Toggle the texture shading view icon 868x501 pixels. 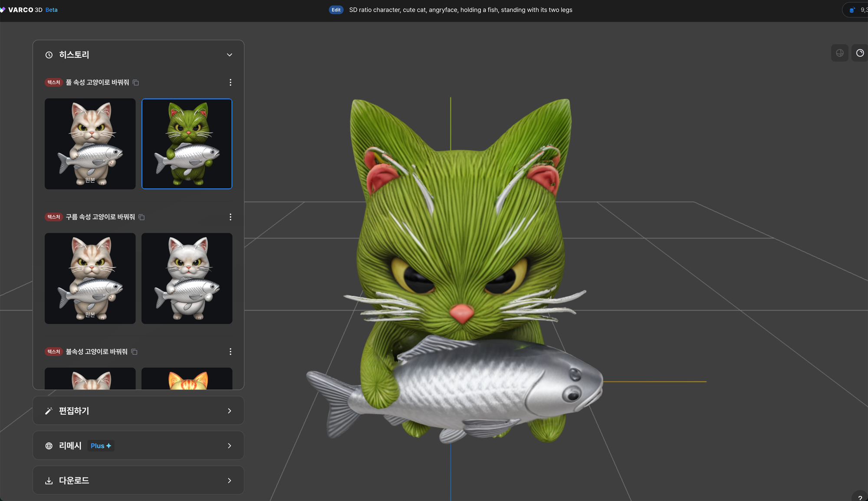point(860,53)
